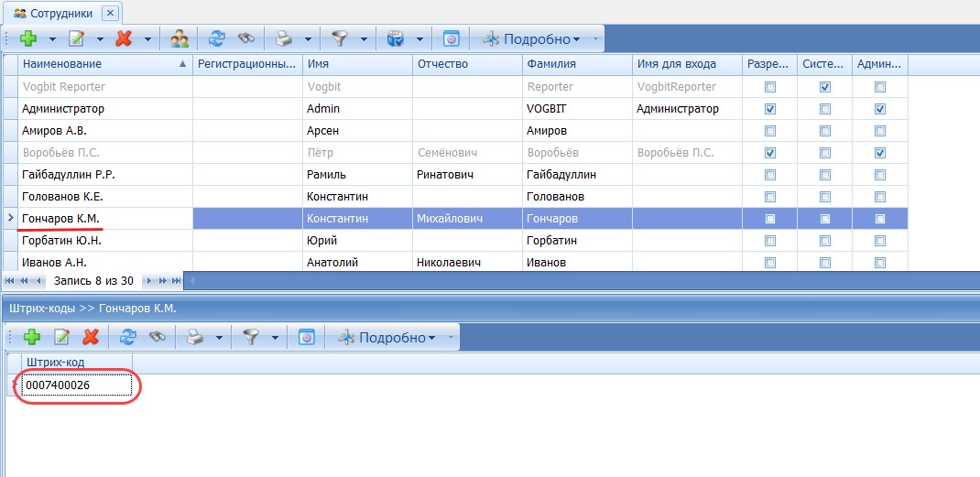Image resolution: width=980 pixels, height=477 pixels.
Task: Click the green plus add icon in employees toolbar
Action: point(28,38)
